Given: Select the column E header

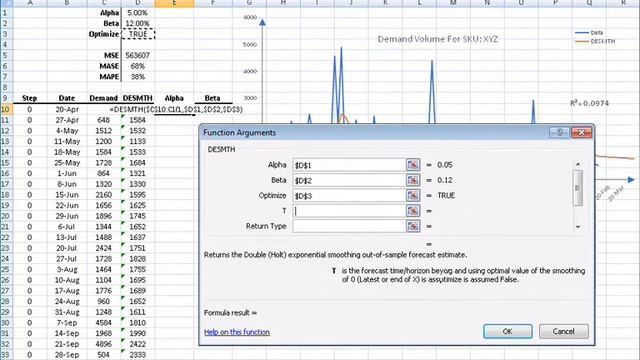Looking at the screenshot, I should (x=174, y=3).
